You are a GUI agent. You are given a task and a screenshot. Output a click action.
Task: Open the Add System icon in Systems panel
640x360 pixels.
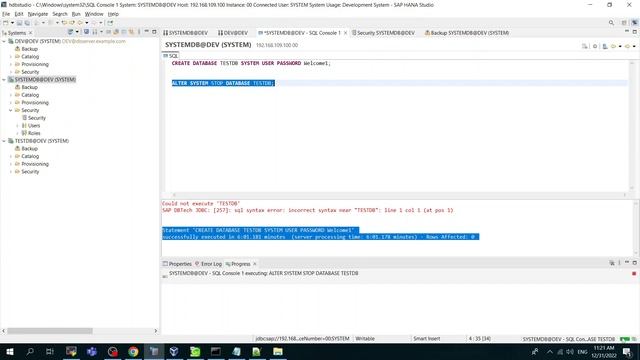click(x=70, y=31)
